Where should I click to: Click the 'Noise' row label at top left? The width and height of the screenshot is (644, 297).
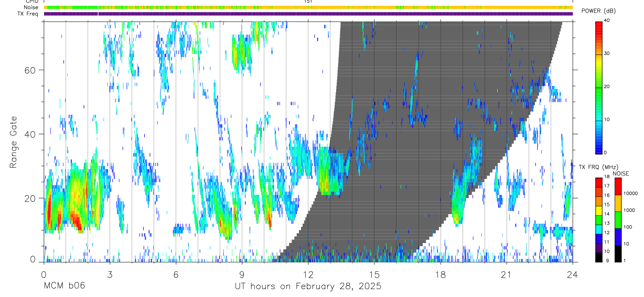tap(31, 7)
